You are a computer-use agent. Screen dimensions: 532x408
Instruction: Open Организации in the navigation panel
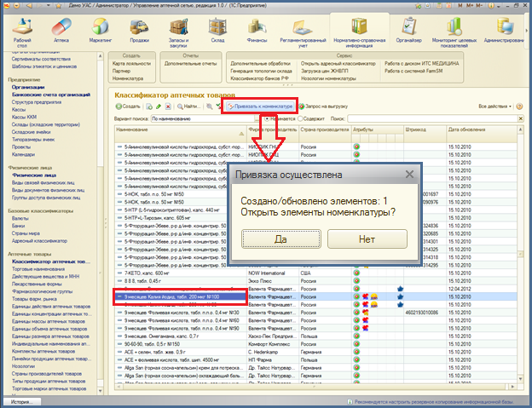28,87
